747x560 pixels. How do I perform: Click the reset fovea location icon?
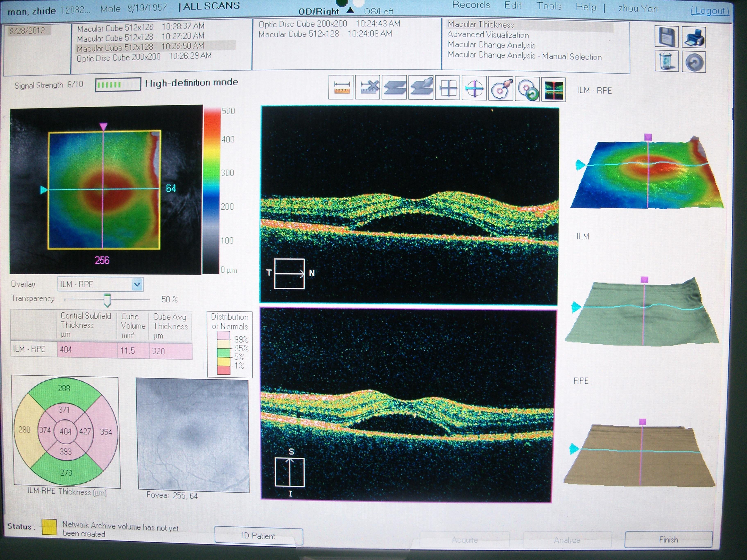click(x=527, y=89)
